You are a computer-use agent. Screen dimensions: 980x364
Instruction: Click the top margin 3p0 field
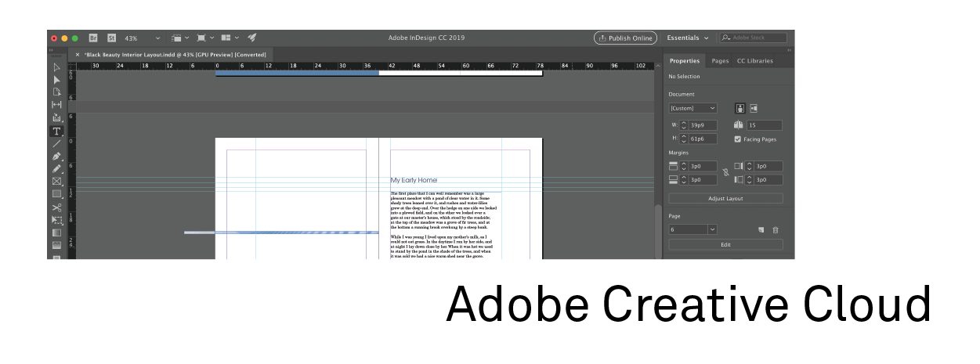703,166
